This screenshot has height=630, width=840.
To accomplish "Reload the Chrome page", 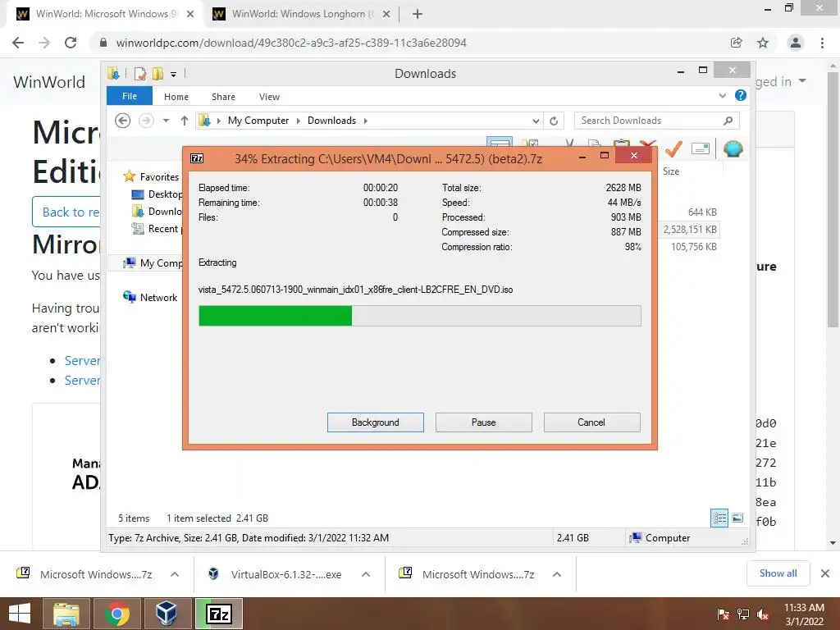I will [71, 43].
